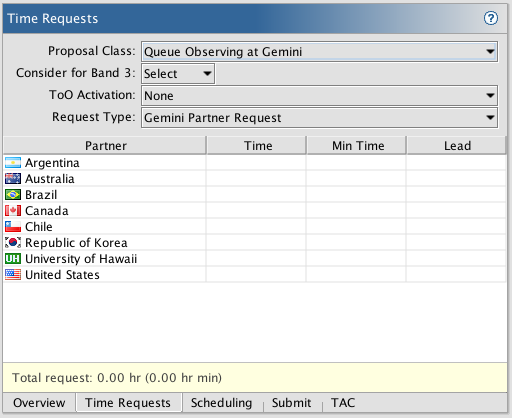Switch to the Scheduling tab
The width and height of the screenshot is (512, 418).
pyautogui.click(x=221, y=403)
